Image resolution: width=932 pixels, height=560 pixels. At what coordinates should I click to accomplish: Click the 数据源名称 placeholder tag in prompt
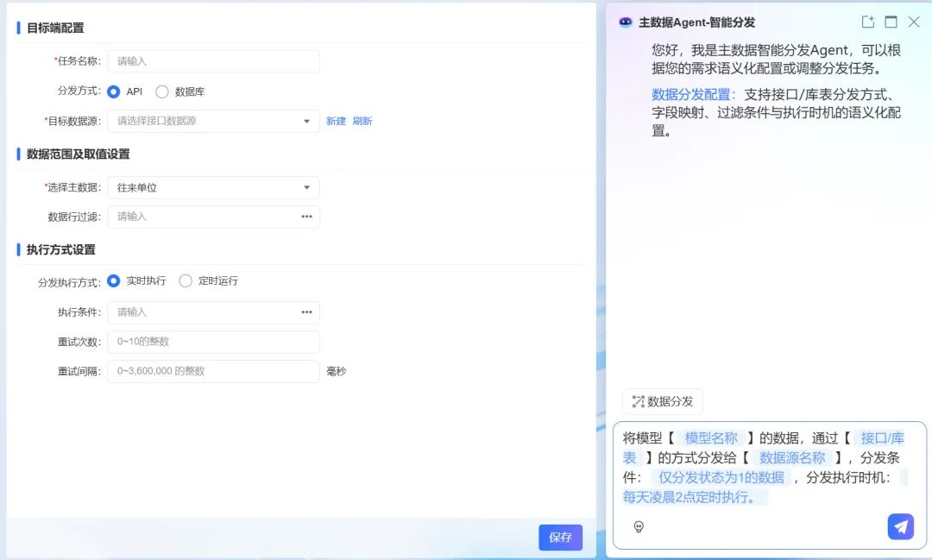791,457
